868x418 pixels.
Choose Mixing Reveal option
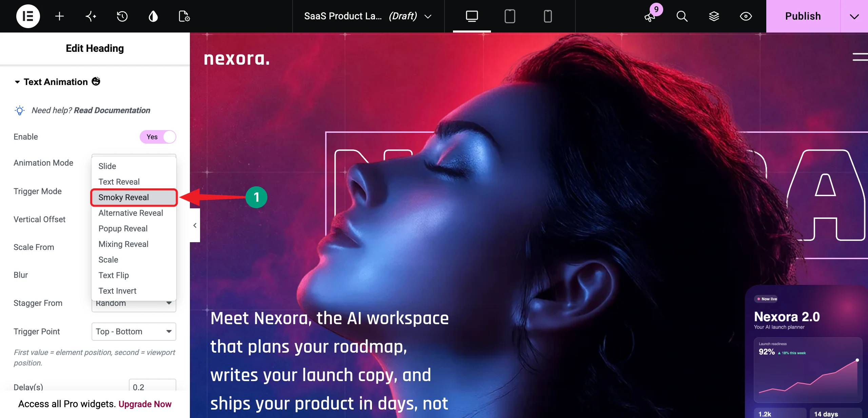coord(134,244)
